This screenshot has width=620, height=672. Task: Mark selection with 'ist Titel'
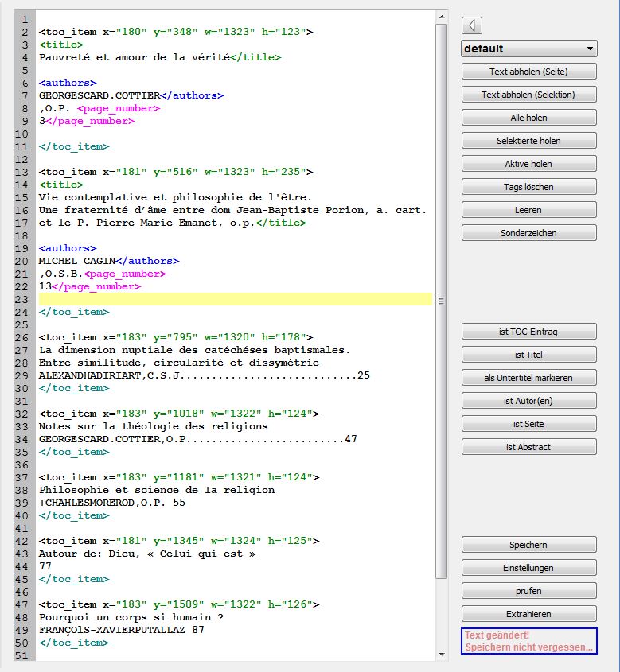click(x=528, y=355)
